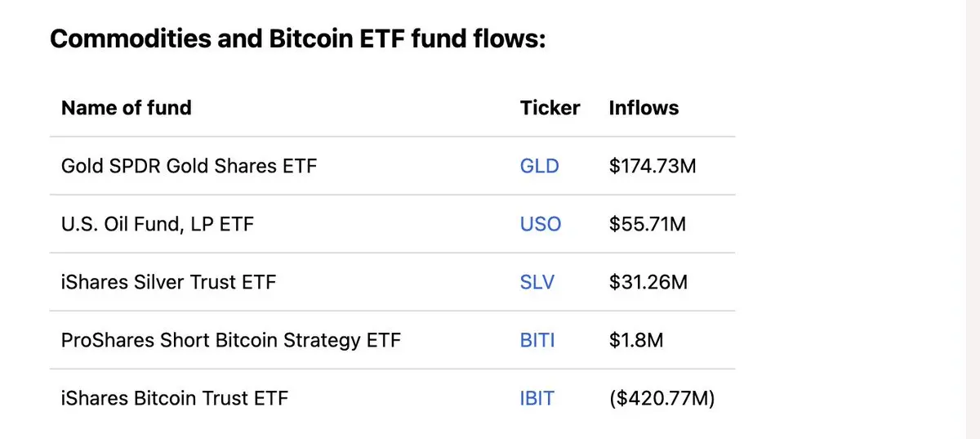This screenshot has width=980, height=439.
Task: Open the USO ticker link
Action: click(x=540, y=224)
